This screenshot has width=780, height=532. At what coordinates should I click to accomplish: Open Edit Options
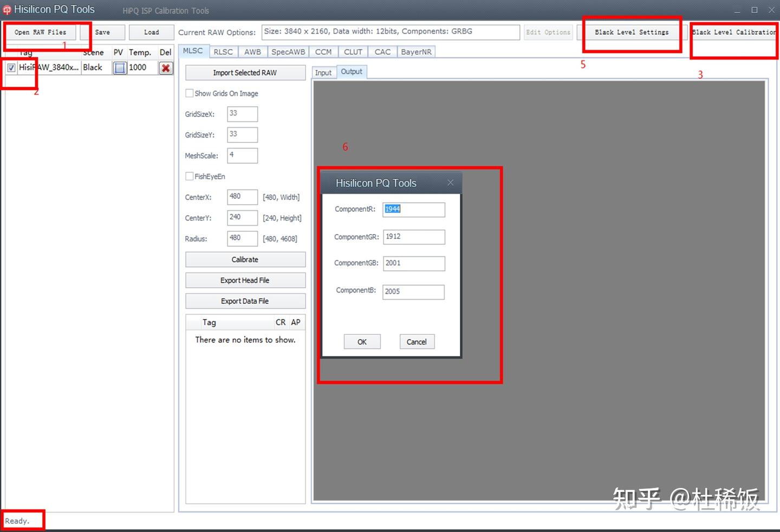pyautogui.click(x=548, y=33)
